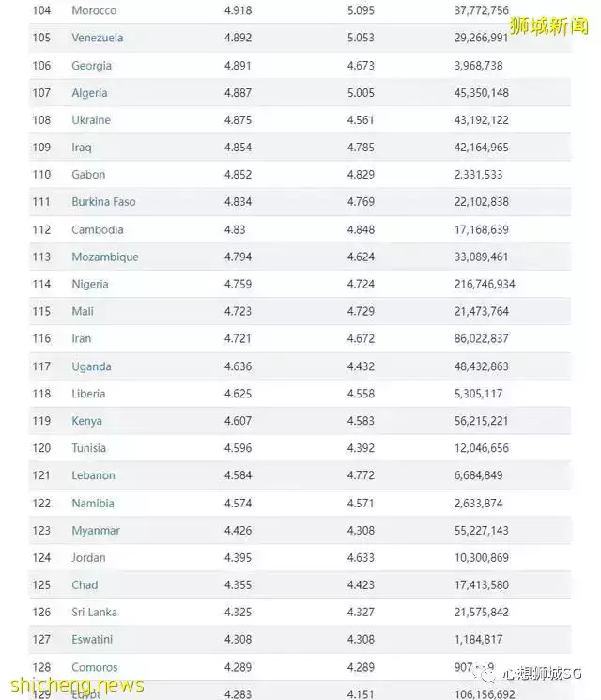Click the Burkina Faso link
This screenshot has height=700, width=601.
103,202
